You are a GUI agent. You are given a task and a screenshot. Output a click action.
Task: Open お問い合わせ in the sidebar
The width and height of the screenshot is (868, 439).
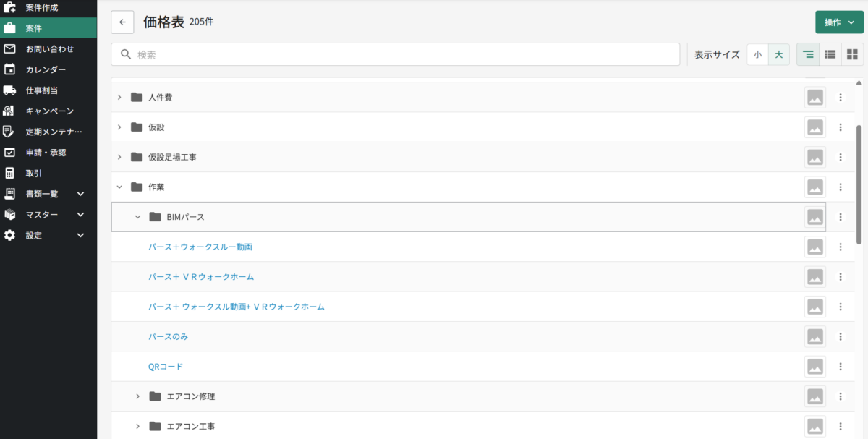(49, 49)
